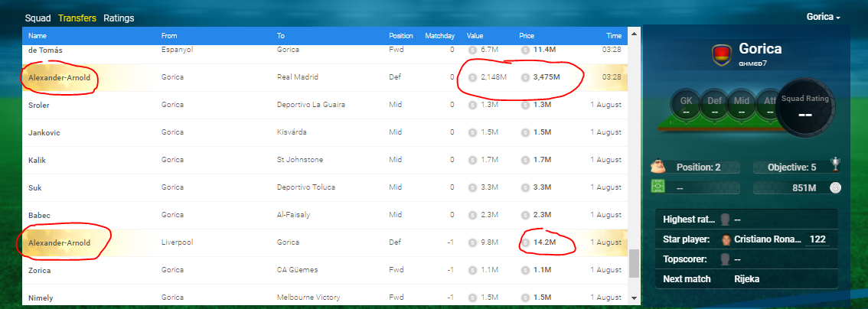Open the Squad tab
The height and width of the screenshot is (309, 868).
point(38,18)
